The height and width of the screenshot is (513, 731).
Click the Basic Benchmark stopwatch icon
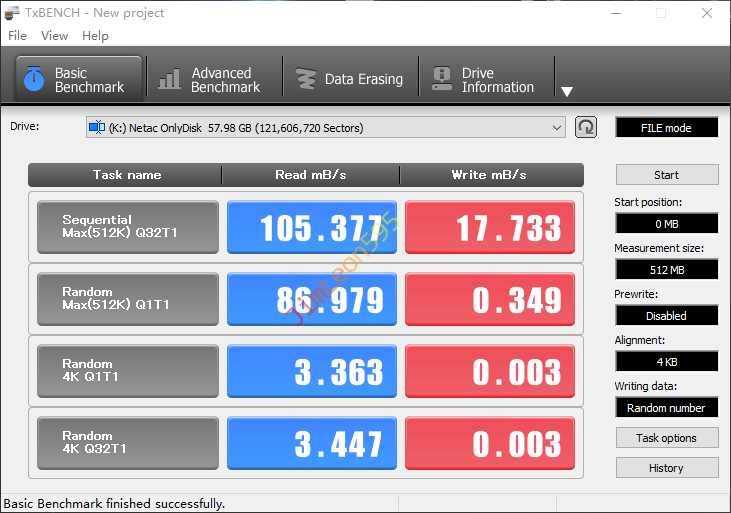tap(34, 79)
